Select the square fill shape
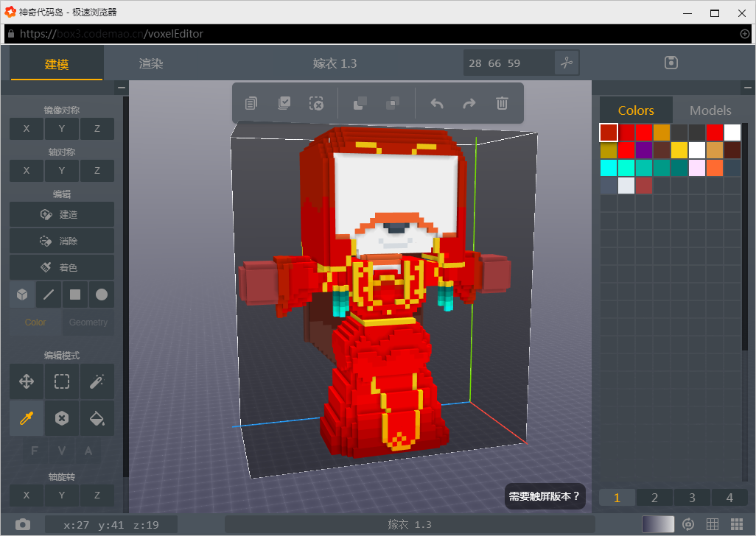This screenshot has width=756, height=536. click(x=75, y=295)
